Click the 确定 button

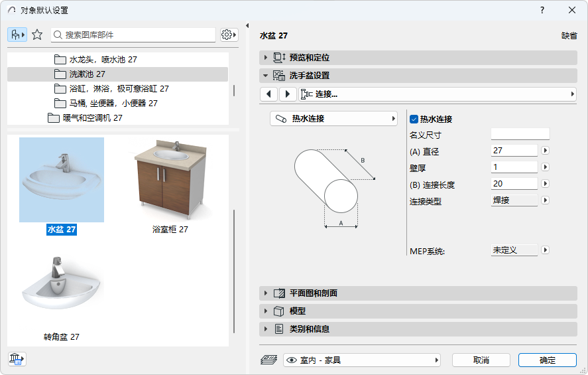click(x=548, y=360)
